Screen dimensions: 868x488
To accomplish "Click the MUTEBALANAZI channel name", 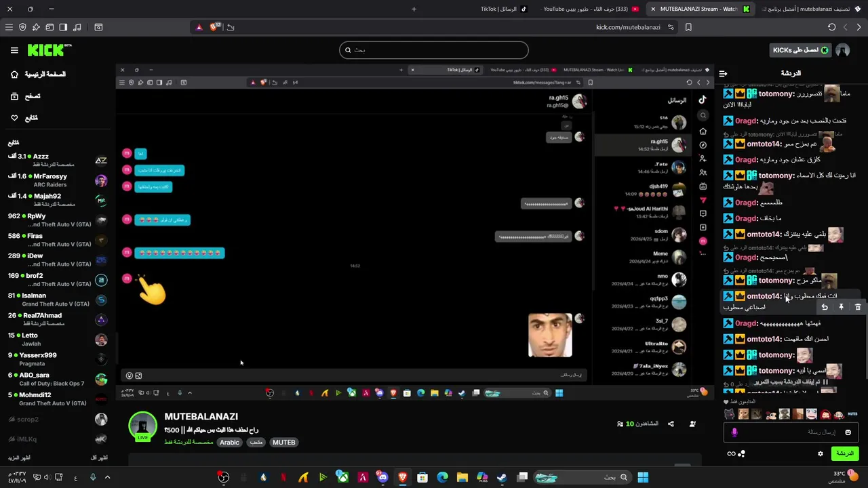I will [x=201, y=416].
